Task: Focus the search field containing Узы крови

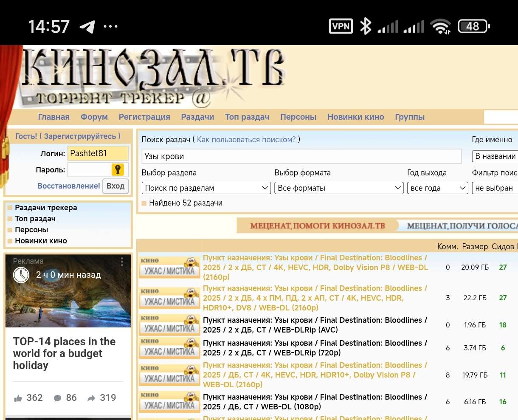Action: click(301, 156)
